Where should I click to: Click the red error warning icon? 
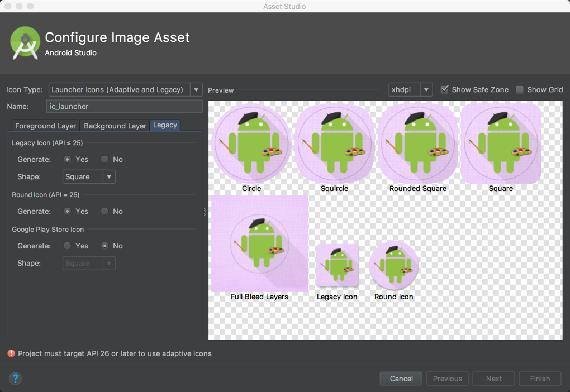coord(11,353)
